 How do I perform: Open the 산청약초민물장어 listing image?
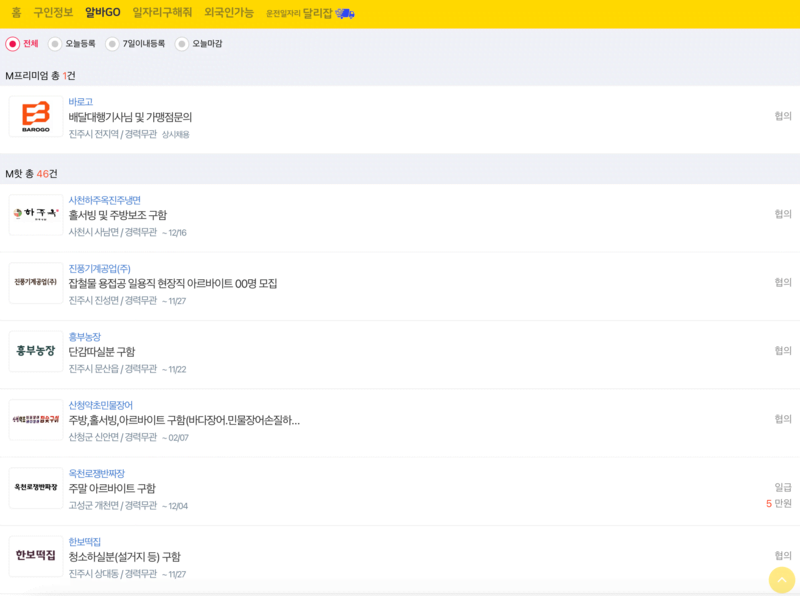(x=35, y=419)
